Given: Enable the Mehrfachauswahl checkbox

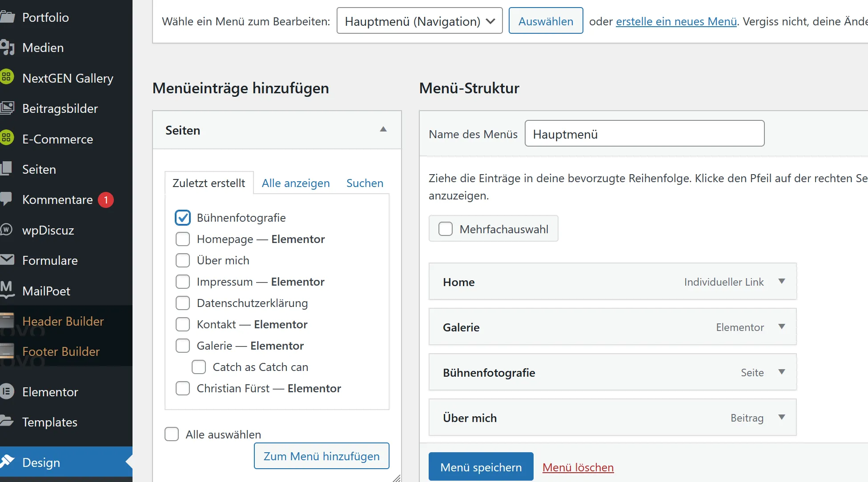Looking at the screenshot, I should point(446,229).
